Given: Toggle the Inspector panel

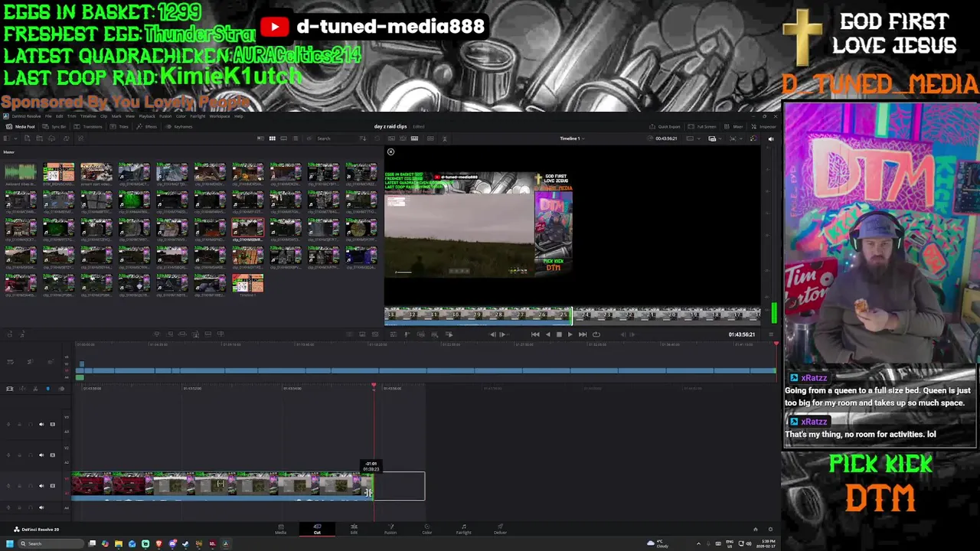Looking at the screenshot, I should pyautogui.click(x=763, y=126).
